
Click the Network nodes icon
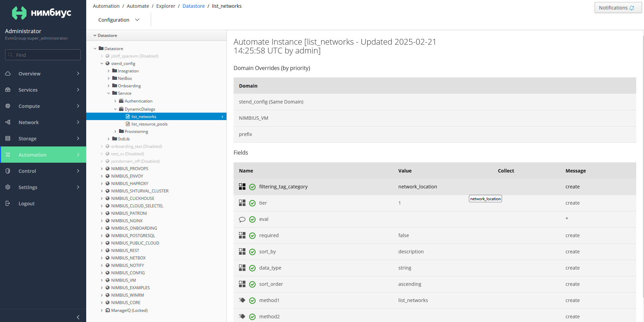click(8, 122)
